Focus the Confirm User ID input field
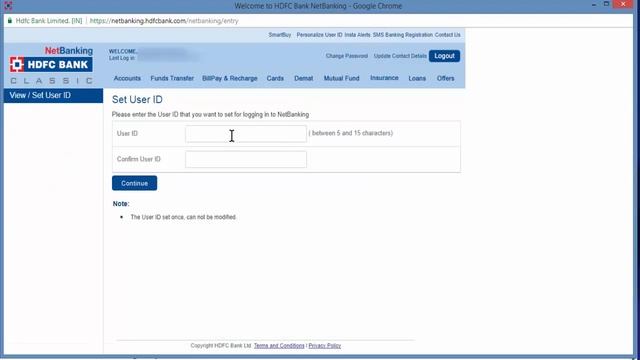This screenshot has width=640, height=360. coord(246,159)
